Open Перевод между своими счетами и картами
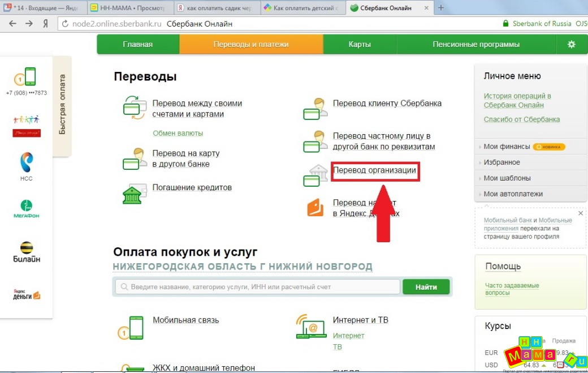Image resolution: width=588 pixels, height=373 pixels. click(x=197, y=109)
